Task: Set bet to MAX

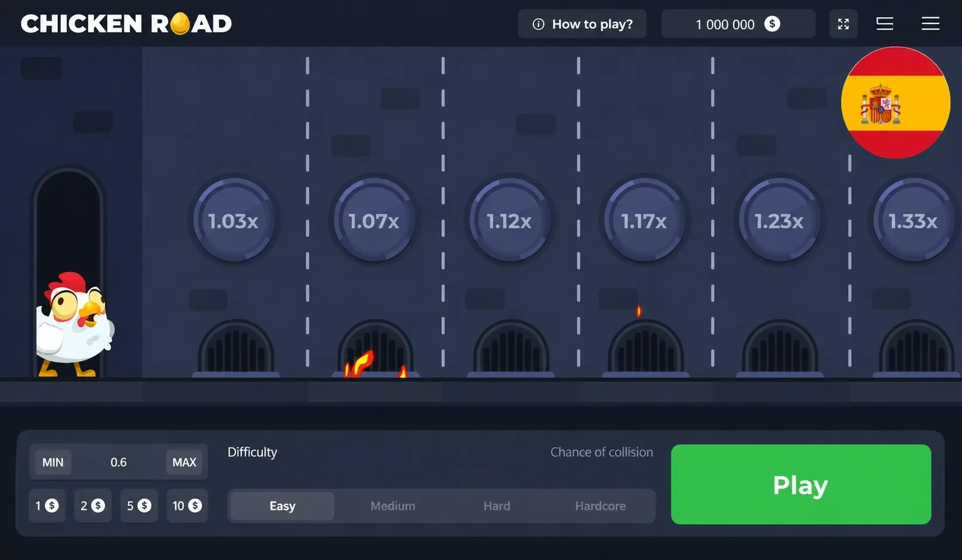Action: pos(184,462)
